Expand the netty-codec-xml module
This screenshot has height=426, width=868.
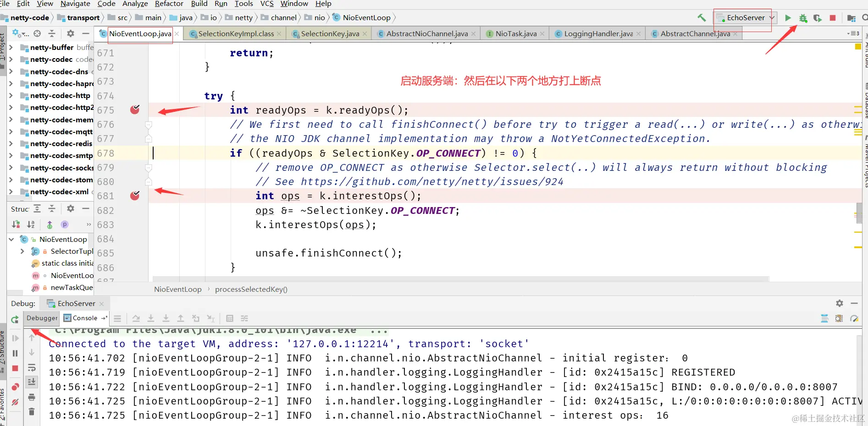click(11, 191)
